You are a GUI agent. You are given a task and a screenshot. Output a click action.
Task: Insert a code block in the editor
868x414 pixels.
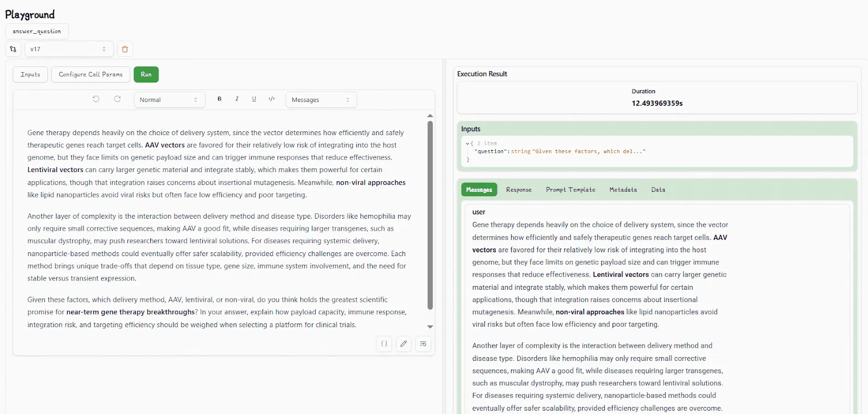coord(271,99)
